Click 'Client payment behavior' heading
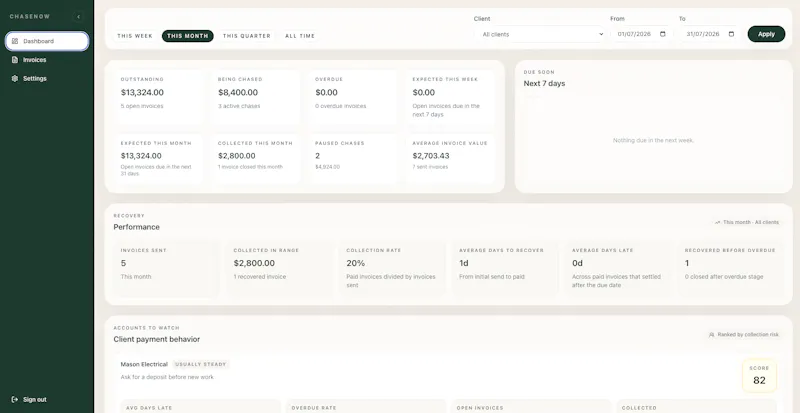 point(157,339)
